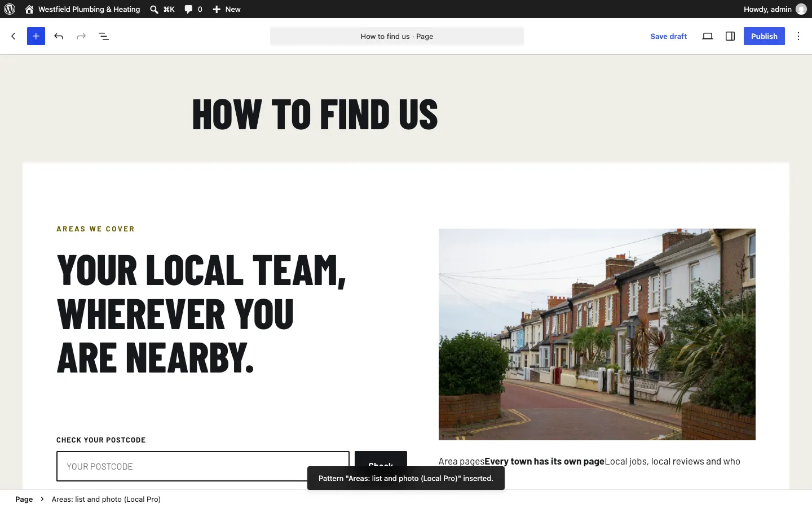Open the document overview list
Image resolution: width=812 pixels, height=508 pixels.
[x=104, y=36]
